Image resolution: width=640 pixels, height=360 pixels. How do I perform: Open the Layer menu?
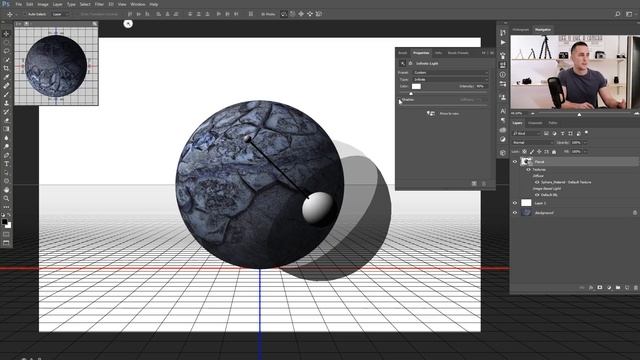(58, 4)
